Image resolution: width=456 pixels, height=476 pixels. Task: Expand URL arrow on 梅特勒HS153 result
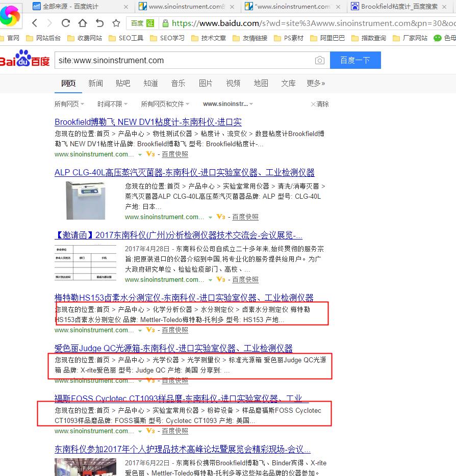(x=140, y=331)
